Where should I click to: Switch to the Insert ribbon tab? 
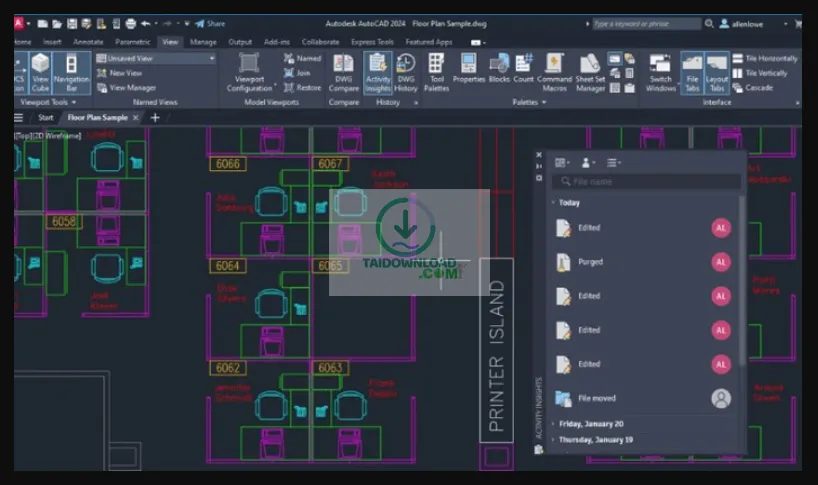(x=52, y=42)
